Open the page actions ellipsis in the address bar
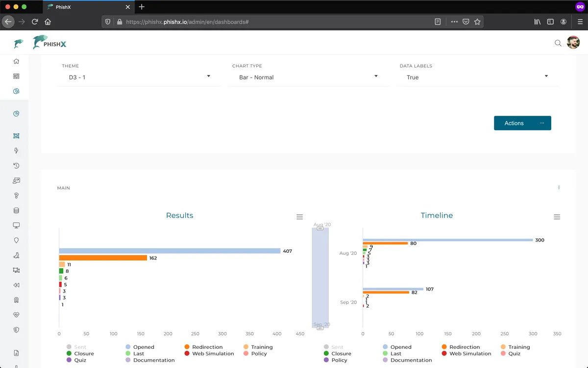 click(454, 22)
